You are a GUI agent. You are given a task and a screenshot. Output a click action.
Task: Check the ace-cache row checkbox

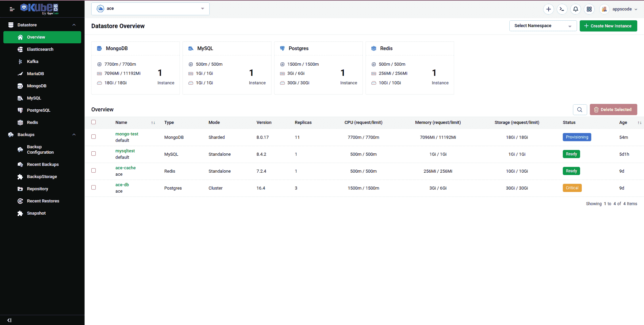click(94, 171)
